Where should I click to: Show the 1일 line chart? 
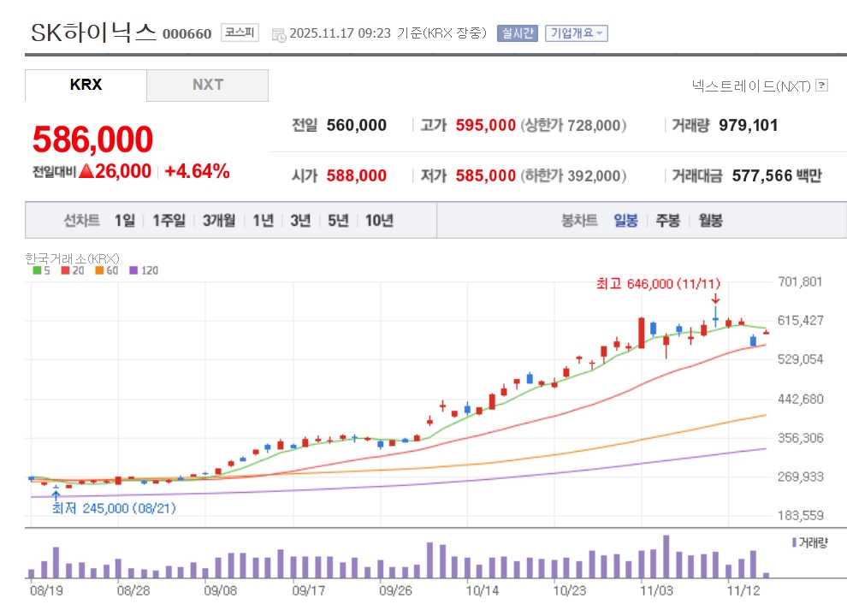(x=125, y=221)
